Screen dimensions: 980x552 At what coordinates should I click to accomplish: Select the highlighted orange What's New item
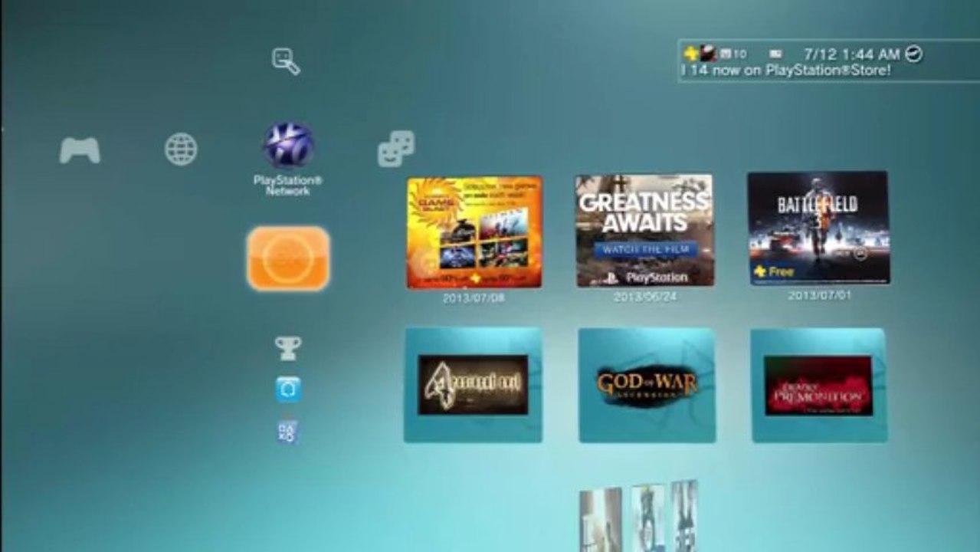click(x=288, y=258)
